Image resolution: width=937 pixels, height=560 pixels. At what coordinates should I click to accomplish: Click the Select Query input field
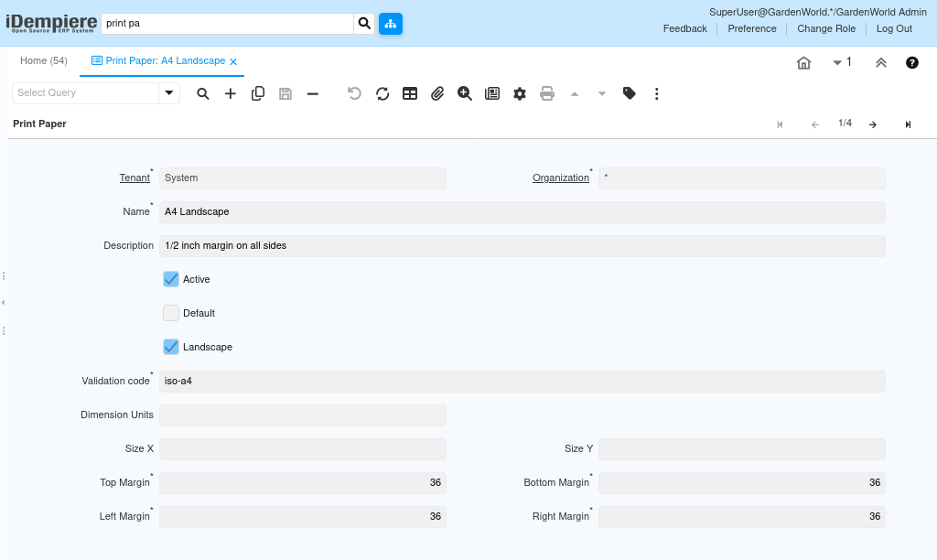(85, 93)
